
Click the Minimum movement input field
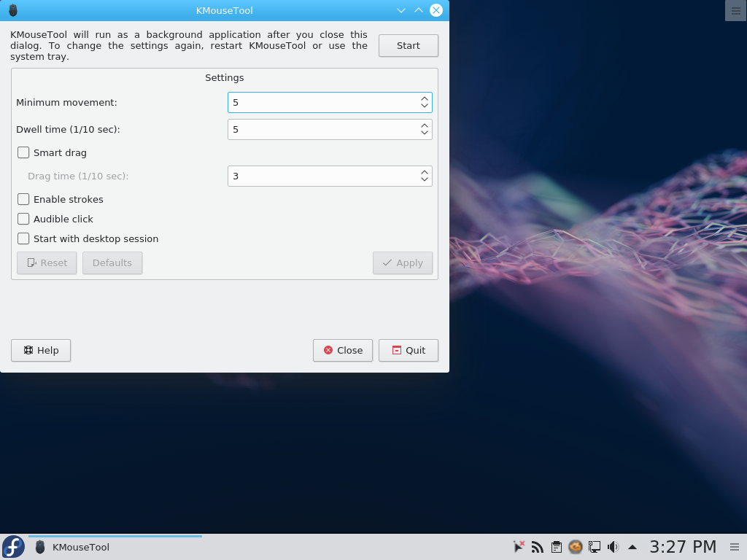click(x=330, y=102)
